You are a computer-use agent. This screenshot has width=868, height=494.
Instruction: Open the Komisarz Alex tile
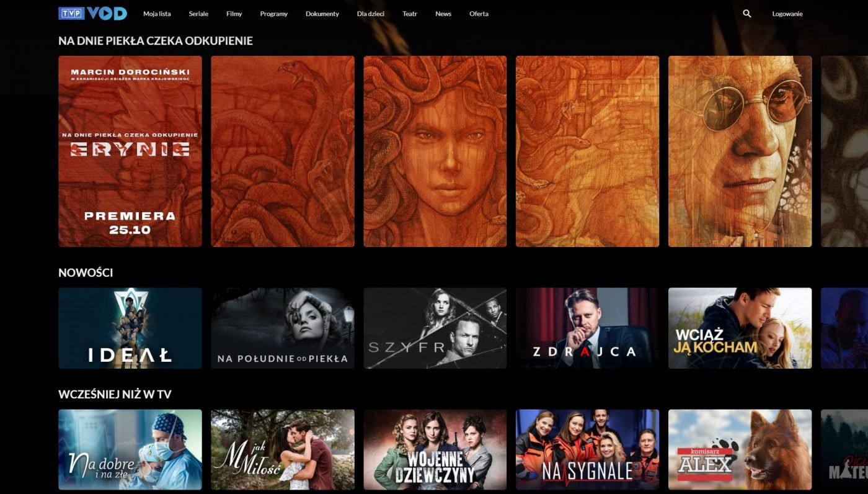[x=740, y=449]
